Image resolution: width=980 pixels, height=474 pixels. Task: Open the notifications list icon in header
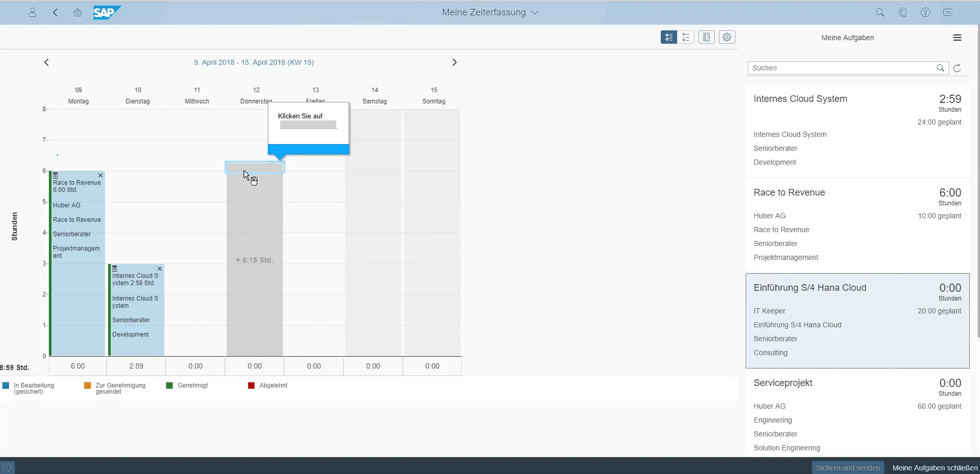(x=948, y=12)
